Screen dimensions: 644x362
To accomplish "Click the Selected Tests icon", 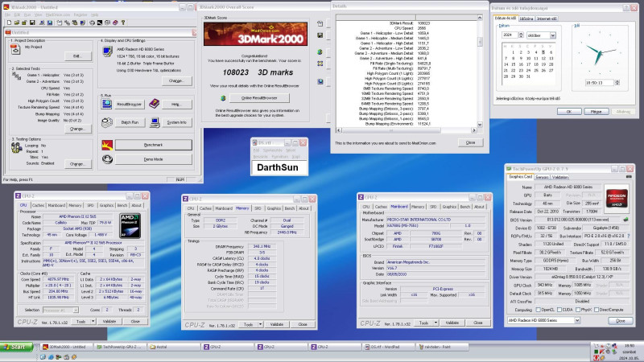I will point(16,76).
